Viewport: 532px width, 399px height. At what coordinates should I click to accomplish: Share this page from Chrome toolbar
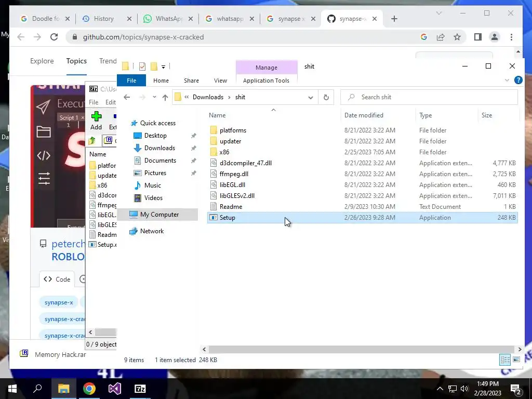click(441, 37)
